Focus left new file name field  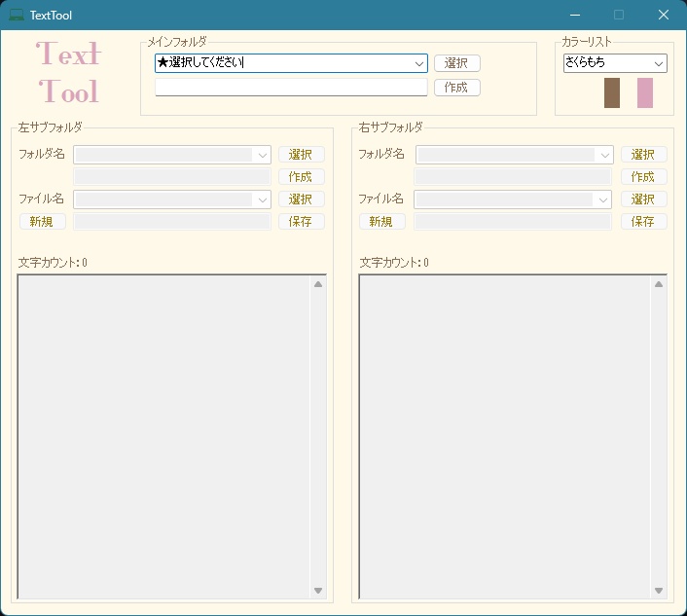tap(172, 222)
